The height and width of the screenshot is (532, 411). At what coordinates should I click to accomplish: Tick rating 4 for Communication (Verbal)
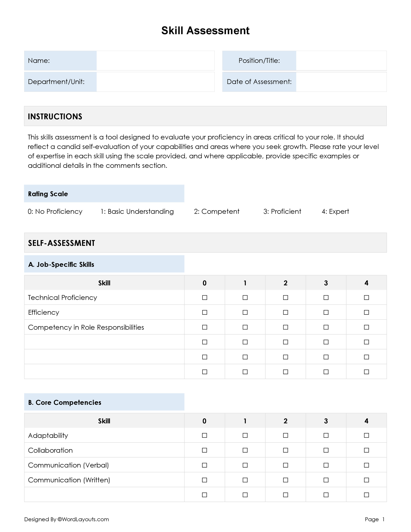366,465
